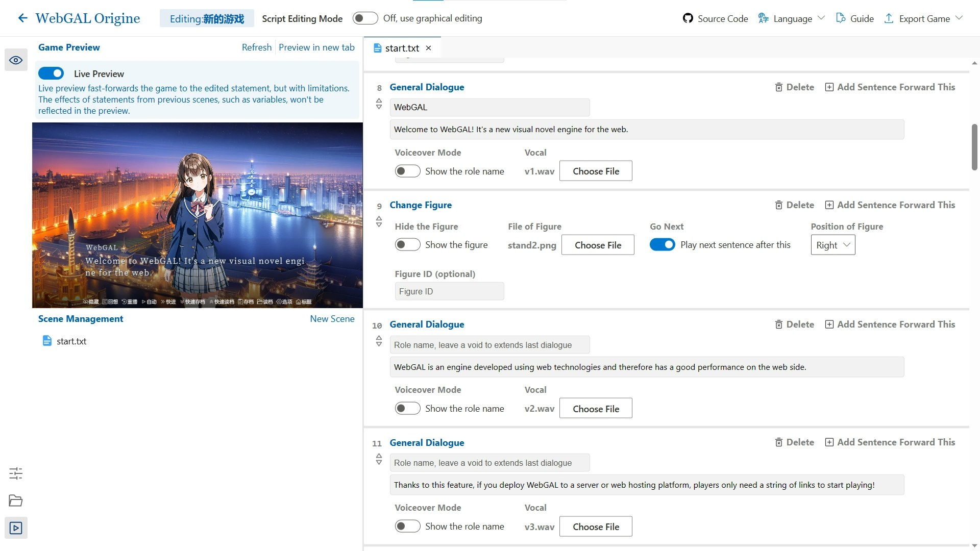Click the back arrow next to WebGAL Origine
The image size is (980, 551).
click(22, 18)
